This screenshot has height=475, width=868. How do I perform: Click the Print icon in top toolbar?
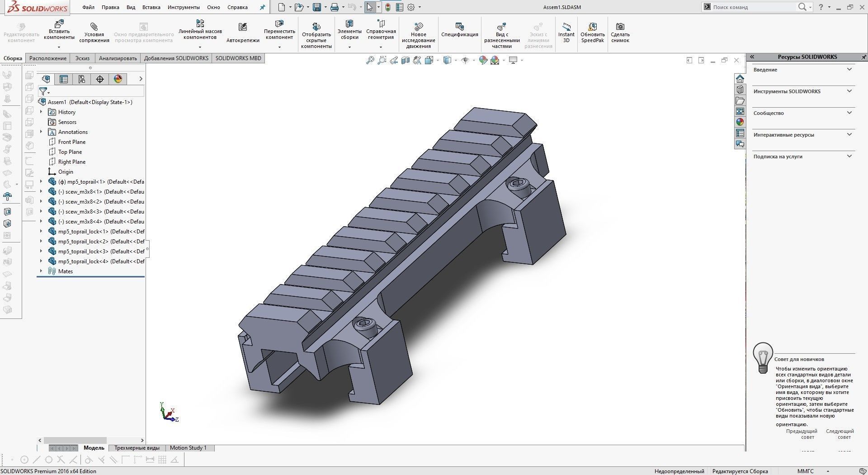click(334, 7)
